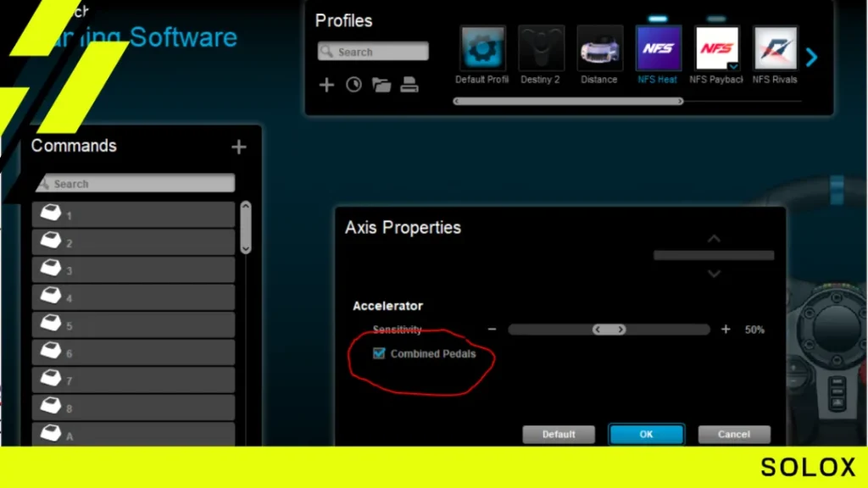This screenshot has height=488, width=868.
Task: Click the Commands list scroll up arrow
Action: point(246,206)
